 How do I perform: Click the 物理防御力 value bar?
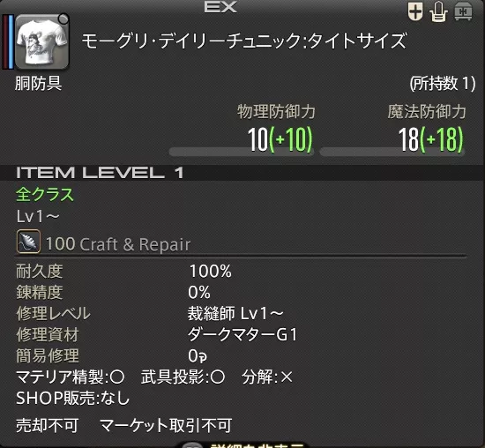[x=242, y=152]
